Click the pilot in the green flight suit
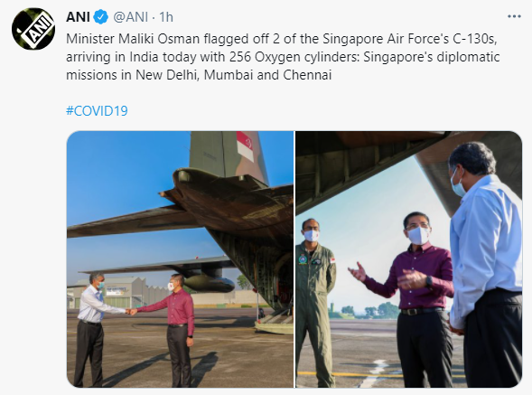The width and height of the screenshot is (532, 395). pyautogui.click(x=315, y=302)
